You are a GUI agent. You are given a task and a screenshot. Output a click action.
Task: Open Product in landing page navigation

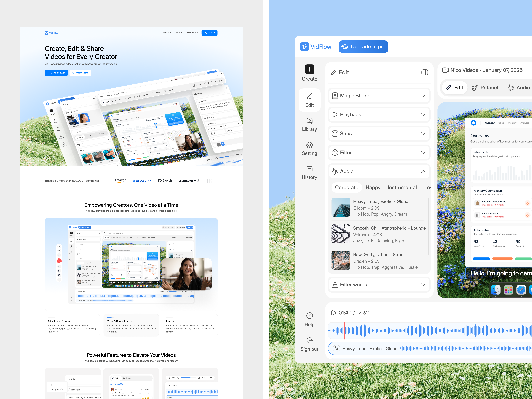167,33
